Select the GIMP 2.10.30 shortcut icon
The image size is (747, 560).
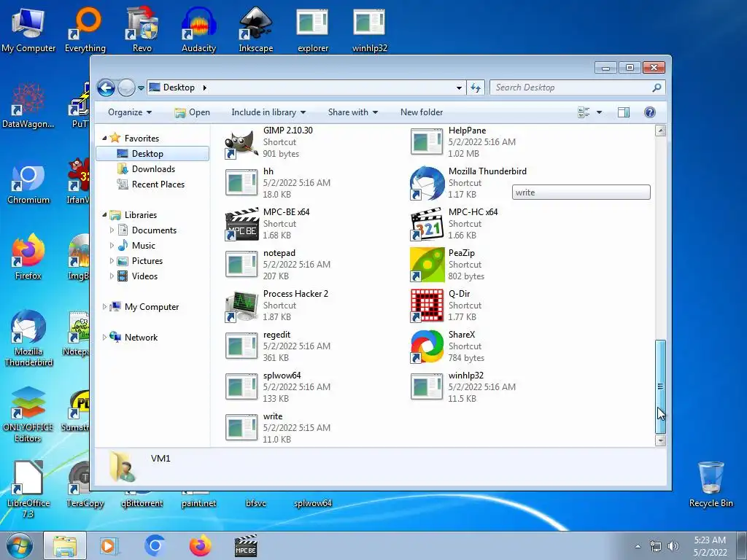tap(242, 143)
